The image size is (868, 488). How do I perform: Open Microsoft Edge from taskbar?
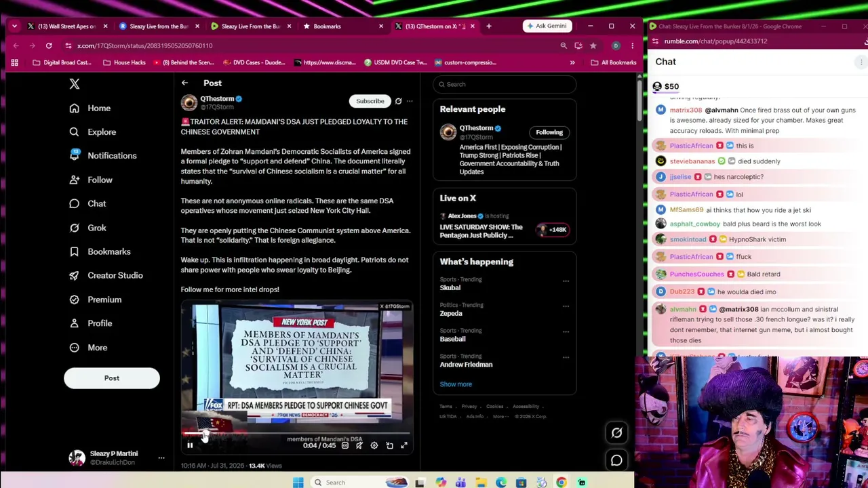point(501,483)
